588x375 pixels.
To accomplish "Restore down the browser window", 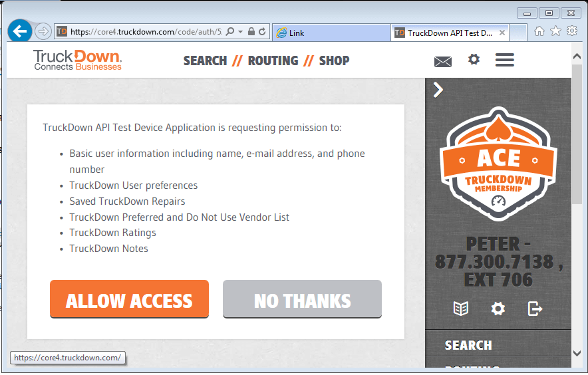I will [549, 13].
